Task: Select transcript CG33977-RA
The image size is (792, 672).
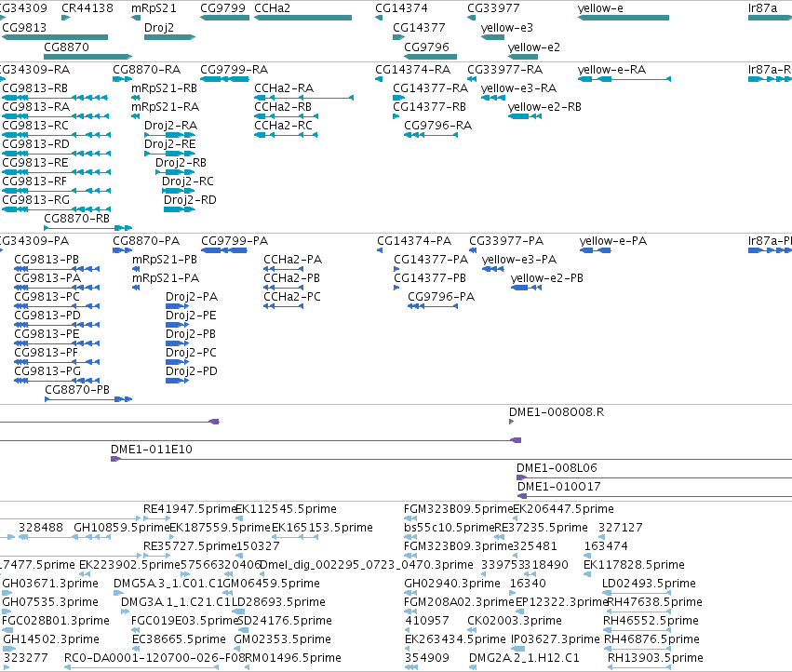Action: [472, 79]
